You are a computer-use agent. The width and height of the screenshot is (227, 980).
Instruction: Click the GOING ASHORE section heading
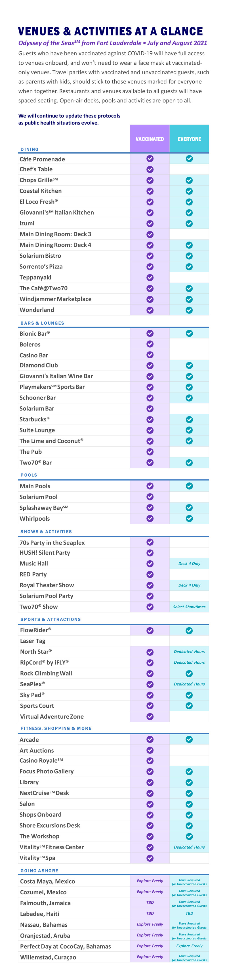coord(39,870)
